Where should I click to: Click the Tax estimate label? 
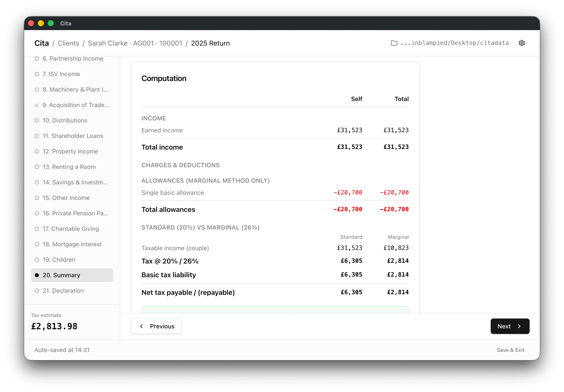(x=46, y=315)
